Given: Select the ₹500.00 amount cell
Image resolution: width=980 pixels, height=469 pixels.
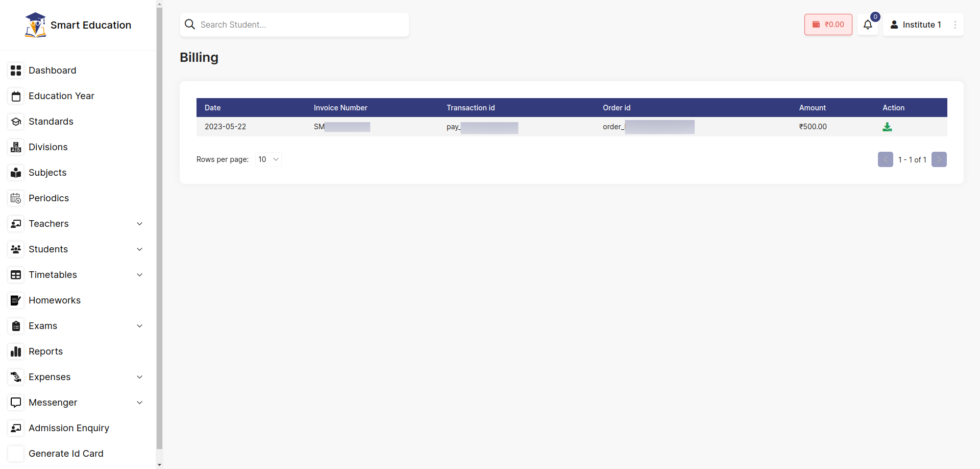Looking at the screenshot, I should pyautogui.click(x=813, y=127).
